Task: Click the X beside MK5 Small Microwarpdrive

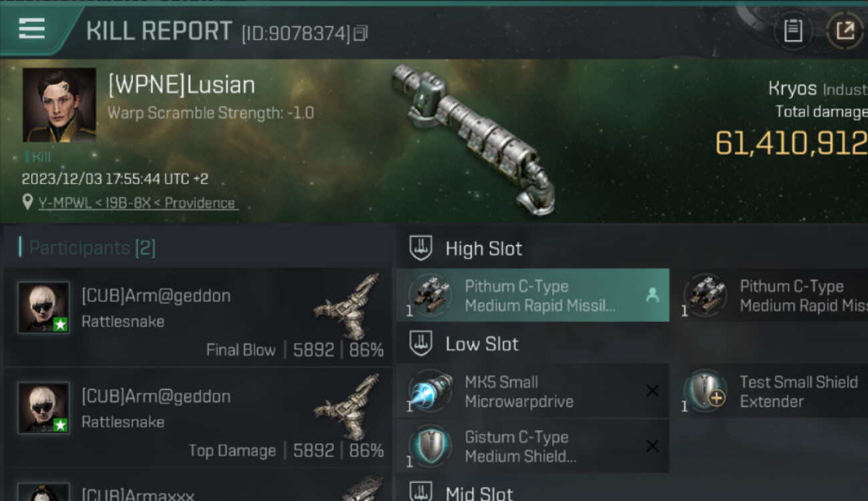Action: pyautogui.click(x=652, y=391)
